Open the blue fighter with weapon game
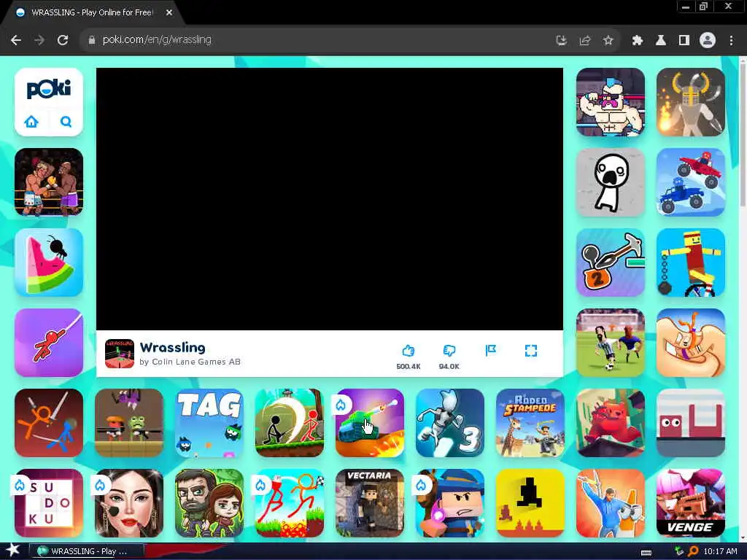747x560 pixels. (611, 503)
